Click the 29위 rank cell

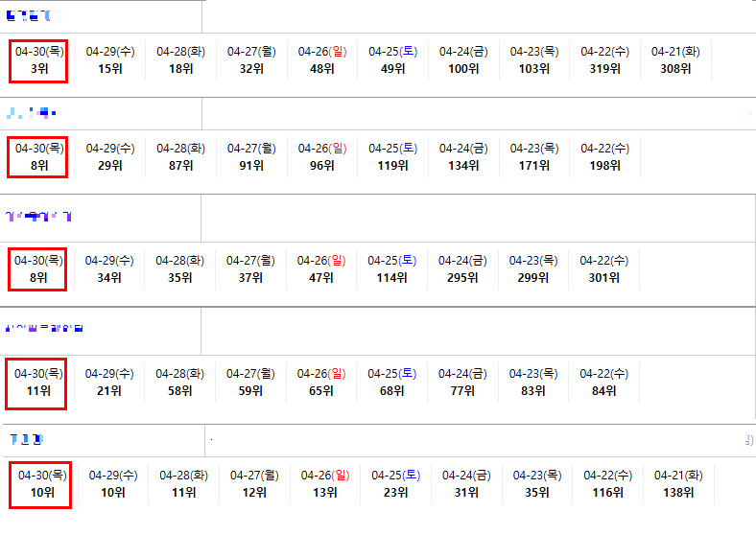[110, 157]
